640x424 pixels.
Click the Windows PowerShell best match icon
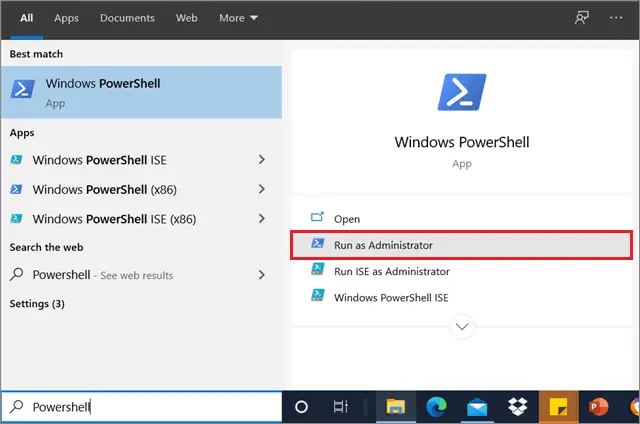[x=22, y=89]
